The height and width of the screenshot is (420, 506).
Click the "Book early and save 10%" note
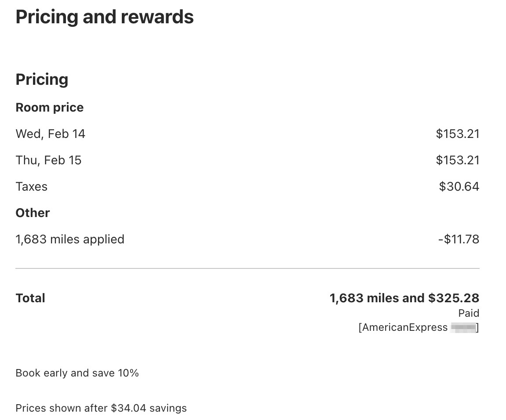pyautogui.click(x=77, y=373)
